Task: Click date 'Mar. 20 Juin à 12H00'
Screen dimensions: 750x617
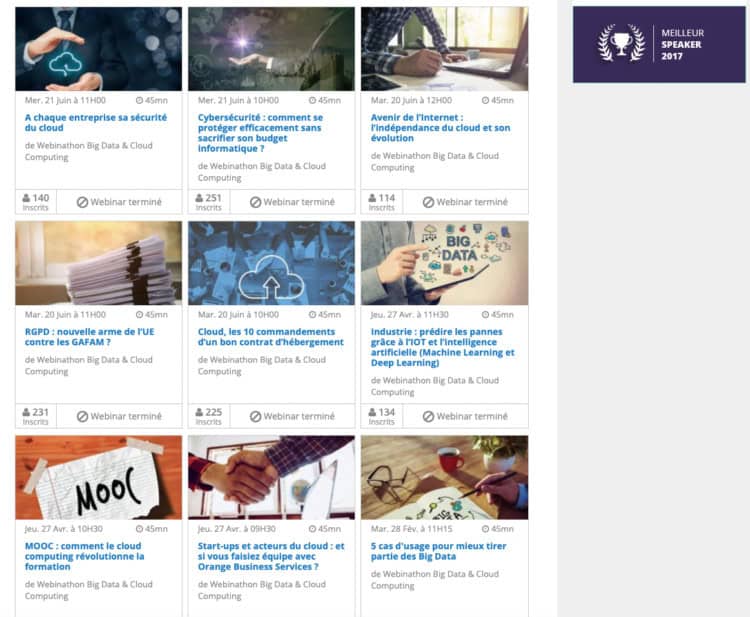Action: (x=411, y=100)
